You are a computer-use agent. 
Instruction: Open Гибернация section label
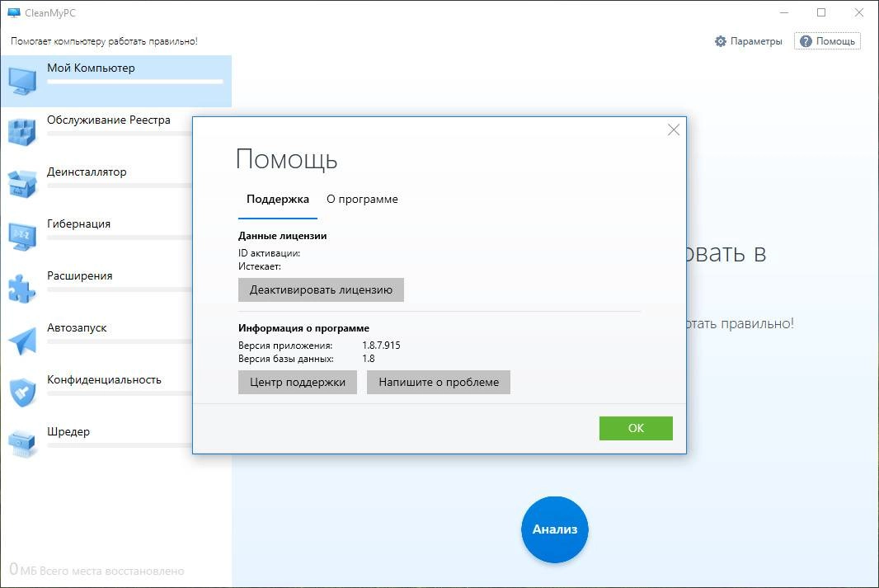click(x=79, y=223)
